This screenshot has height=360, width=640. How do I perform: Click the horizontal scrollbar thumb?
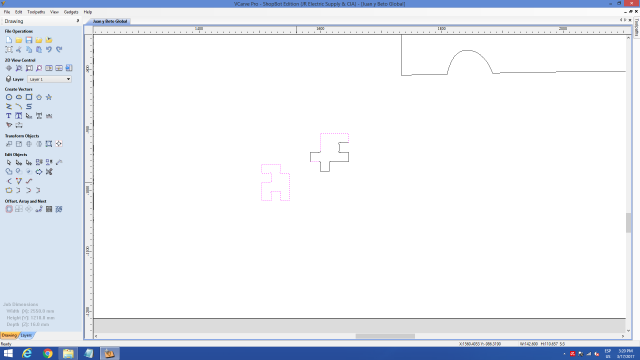385,336
